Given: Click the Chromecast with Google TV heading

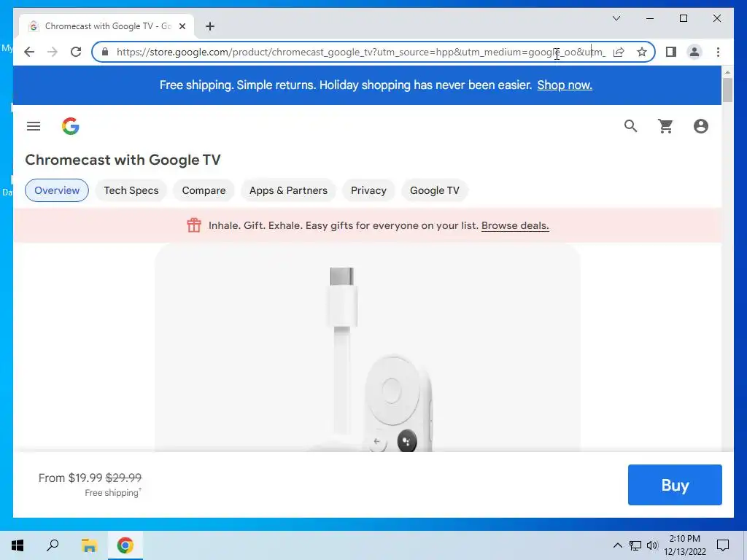Looking at the screenshot, I should [x=123, y=160].
